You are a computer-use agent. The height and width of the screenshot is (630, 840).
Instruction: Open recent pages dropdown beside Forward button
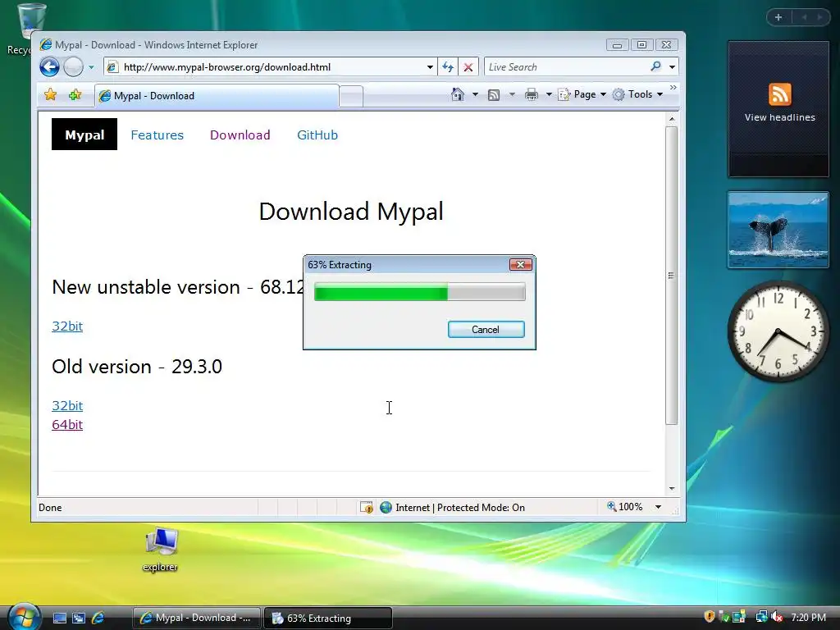tap(91, 67)
